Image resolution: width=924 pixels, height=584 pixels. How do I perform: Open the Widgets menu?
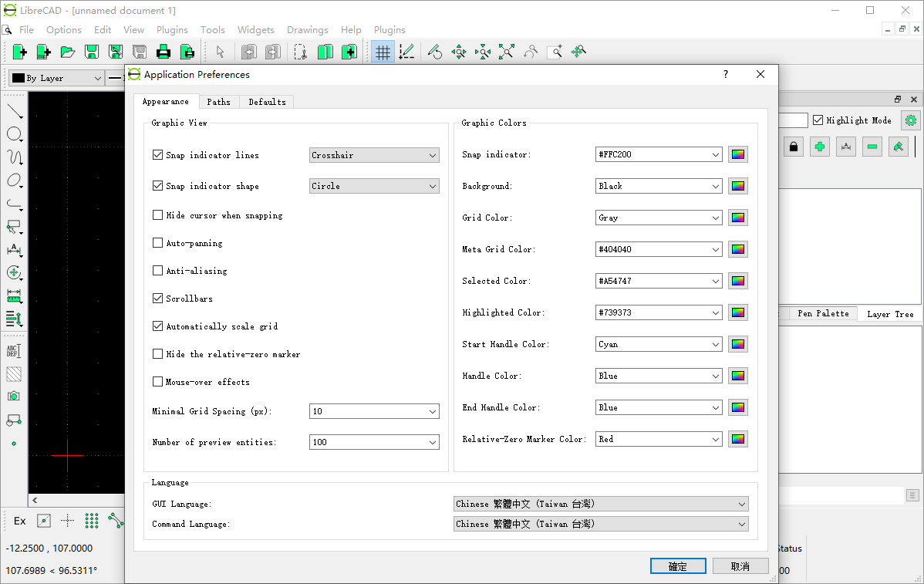point(255,30)
